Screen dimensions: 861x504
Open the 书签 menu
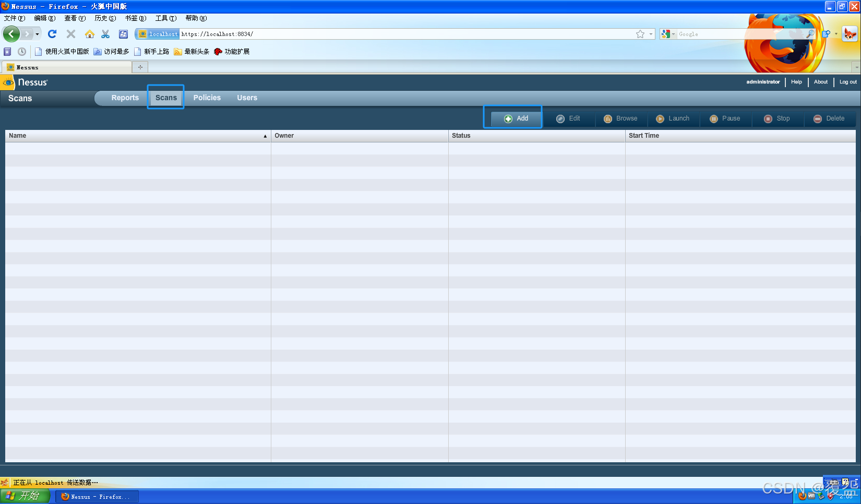[136, 18]
